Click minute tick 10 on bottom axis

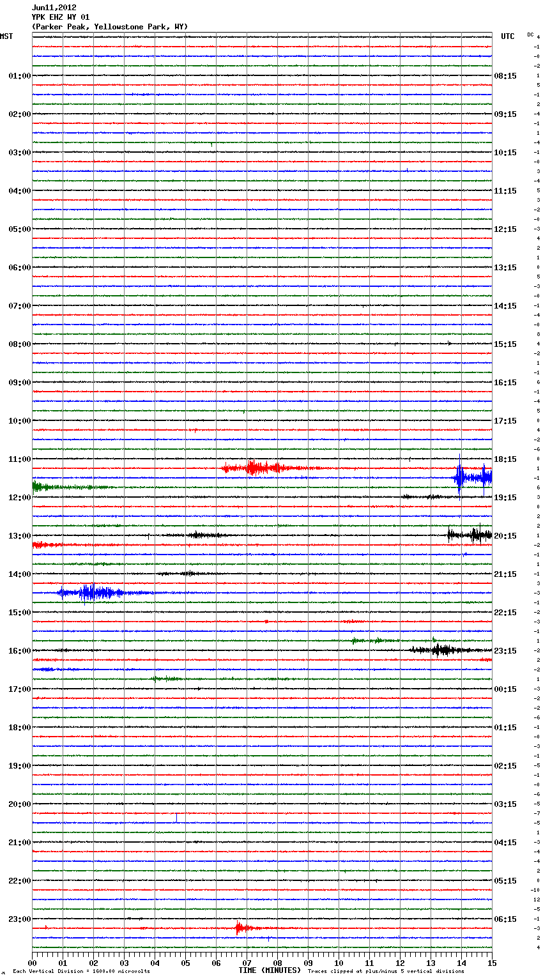click(339, 963)
